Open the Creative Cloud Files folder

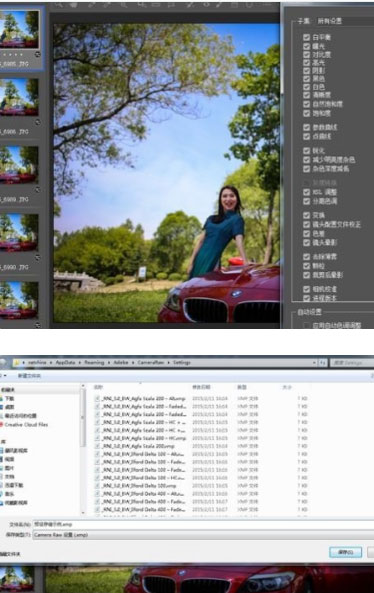tap(26, 424)
